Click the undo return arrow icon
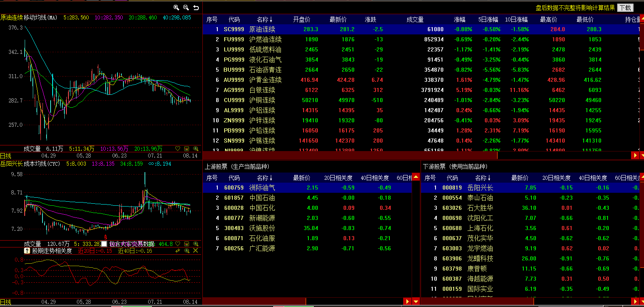This screenshot has height=307, width=644. click(196, 8)
